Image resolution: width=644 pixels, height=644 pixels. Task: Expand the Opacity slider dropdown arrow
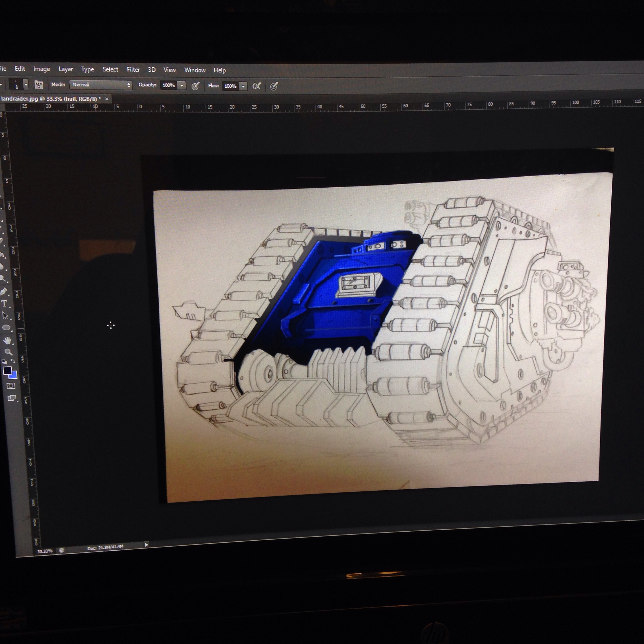182,86
